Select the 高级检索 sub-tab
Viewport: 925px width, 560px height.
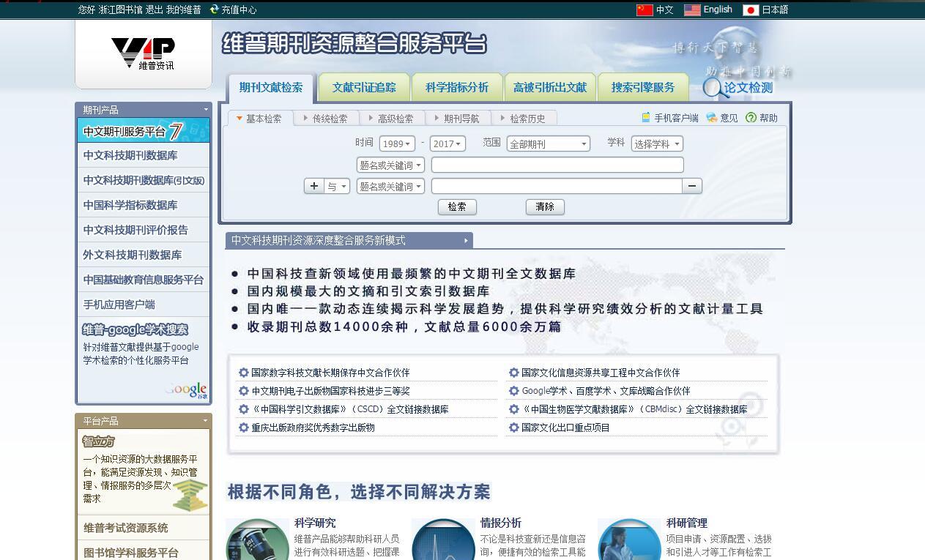(392, 118)
